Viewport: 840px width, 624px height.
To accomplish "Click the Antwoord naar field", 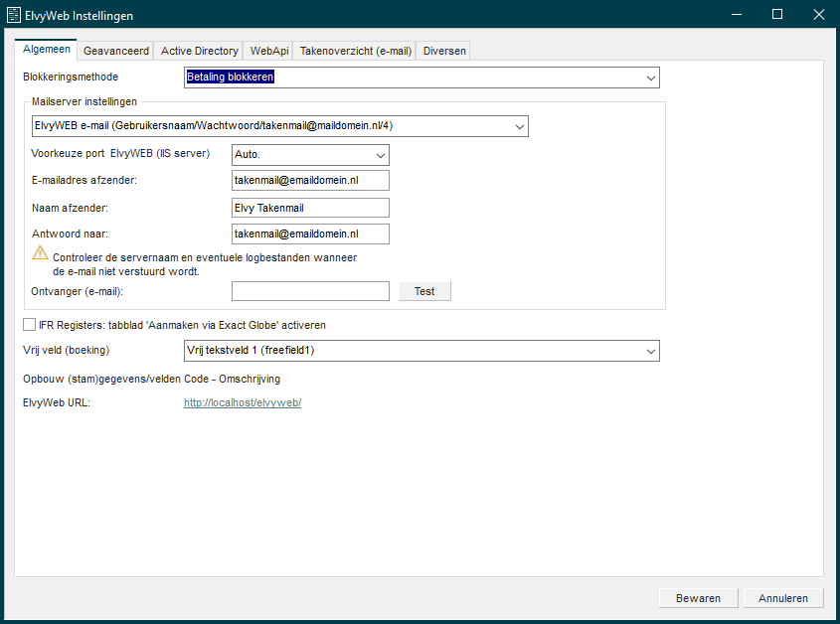I will (310, 234).
